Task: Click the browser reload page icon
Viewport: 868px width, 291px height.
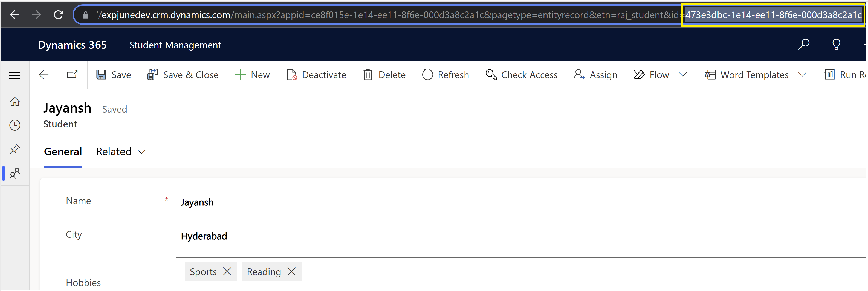Action: tap(59, 15)
